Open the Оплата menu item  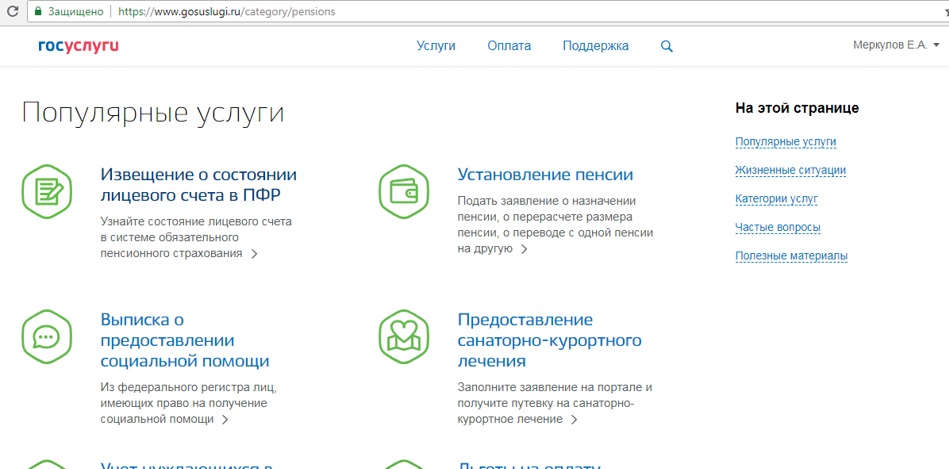[x=509, y=46]
